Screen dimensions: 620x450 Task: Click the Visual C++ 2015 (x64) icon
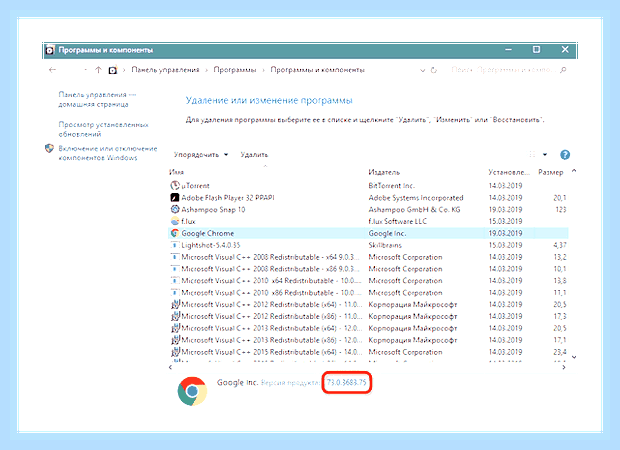[x=175, y=352]
